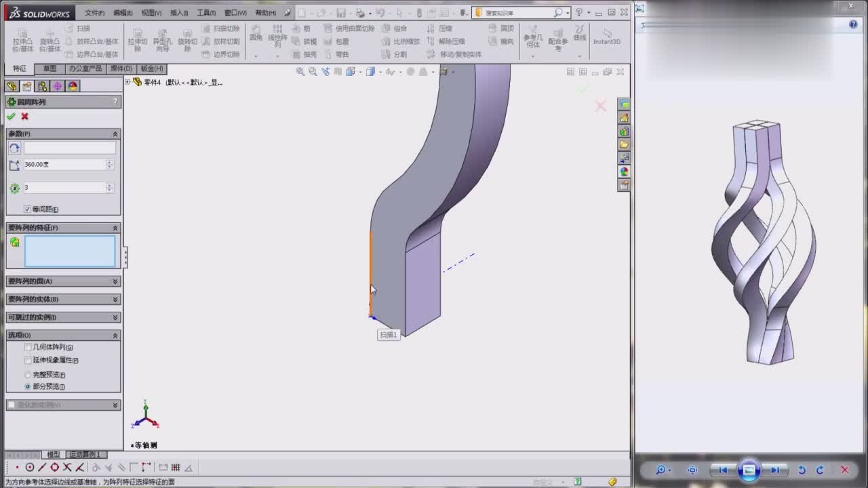Image resolution: width=868 pixels, height=488 pixels.
Task: Click the 移动/复制实体 move/copy bodies button
Action: click(x=454, y=54)
